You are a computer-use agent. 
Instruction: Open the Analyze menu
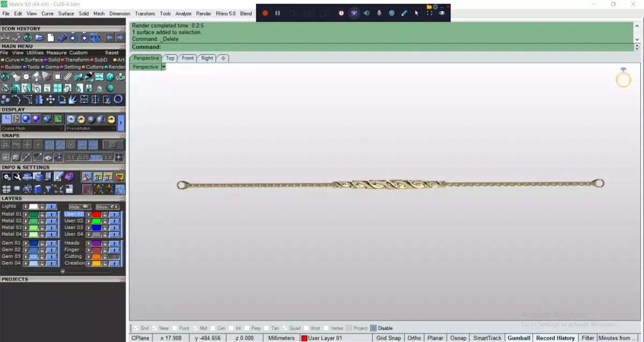click(183, 13)
